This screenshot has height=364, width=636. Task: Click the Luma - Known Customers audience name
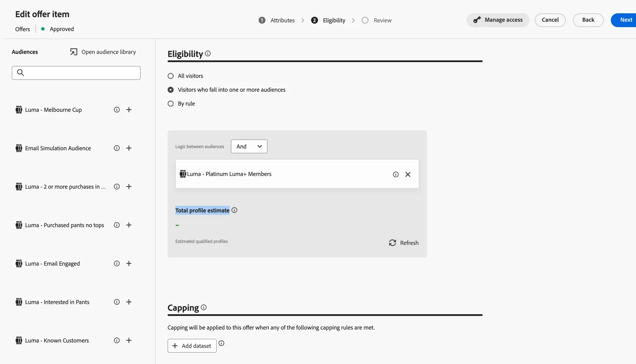(x=57, y=341)
